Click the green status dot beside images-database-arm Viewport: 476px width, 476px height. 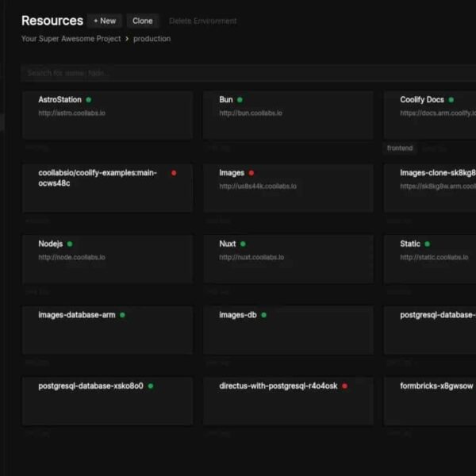tap(122, 315)
